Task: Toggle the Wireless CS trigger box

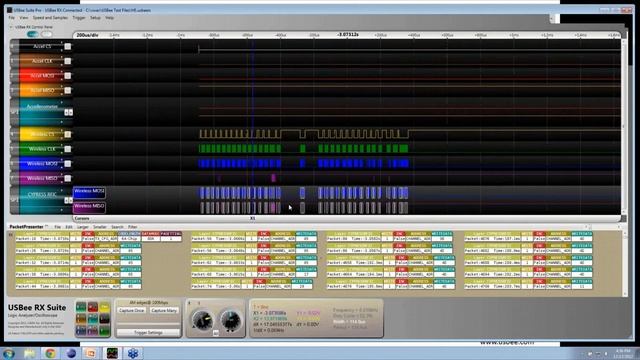Action: point(68,134)
